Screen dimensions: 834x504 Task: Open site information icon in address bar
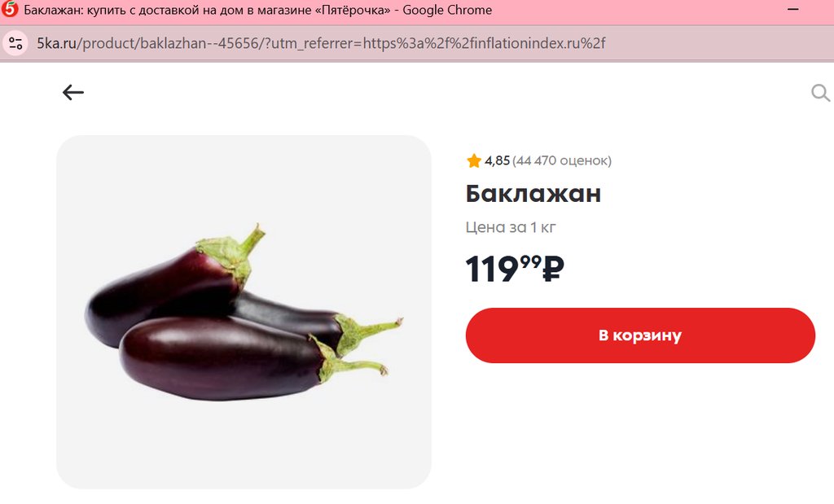click(15, 43)
